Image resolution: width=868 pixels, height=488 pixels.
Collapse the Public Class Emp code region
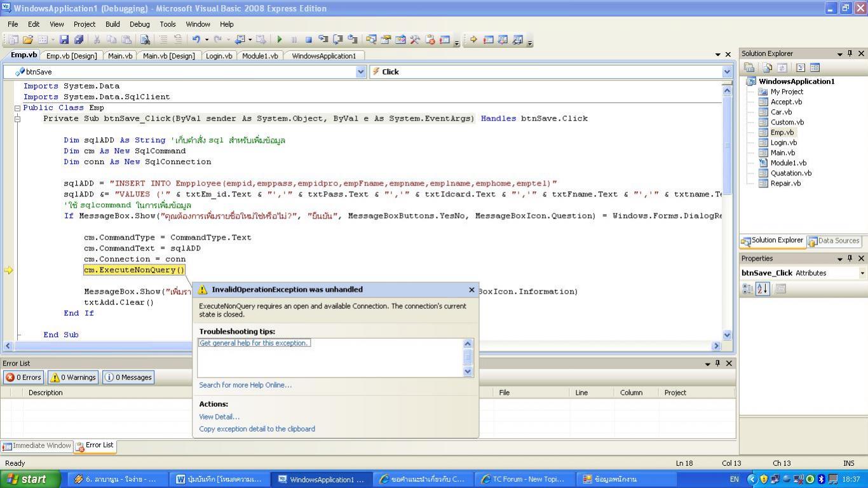pos(17,108)
